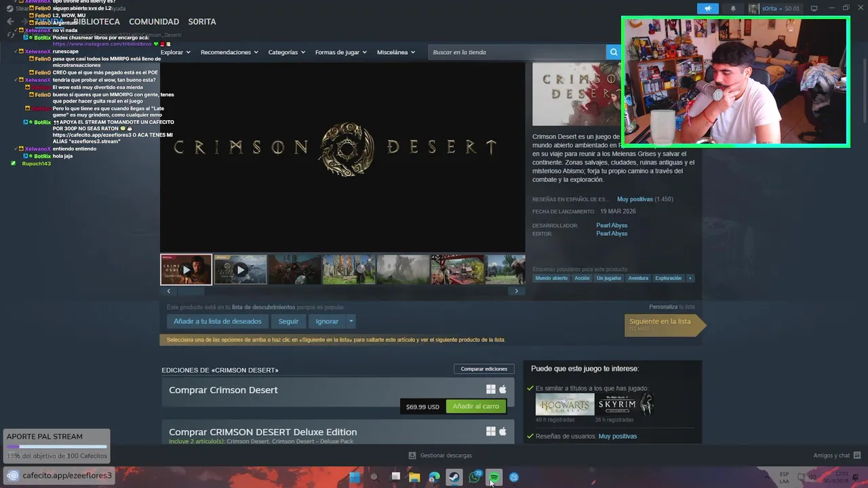Click the Comparar ediciones button
This screenshot has height=488, width=868.
(x=484, y=369)
